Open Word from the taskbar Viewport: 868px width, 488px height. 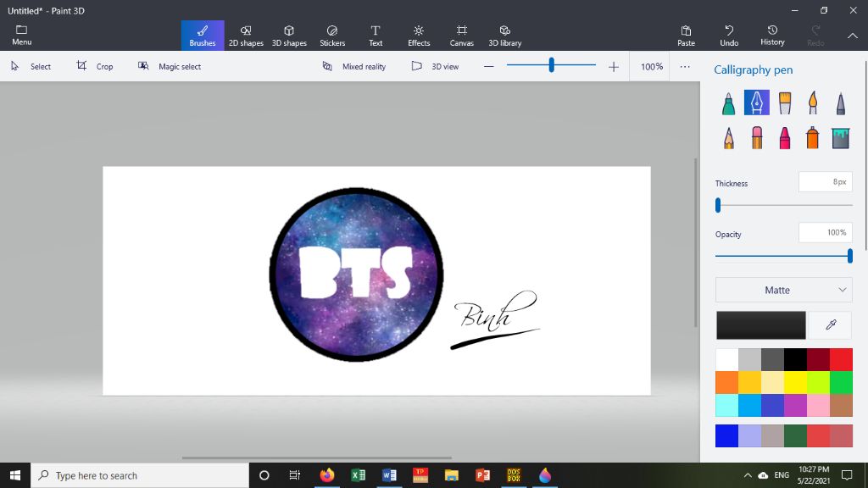[x=389, y=475]
